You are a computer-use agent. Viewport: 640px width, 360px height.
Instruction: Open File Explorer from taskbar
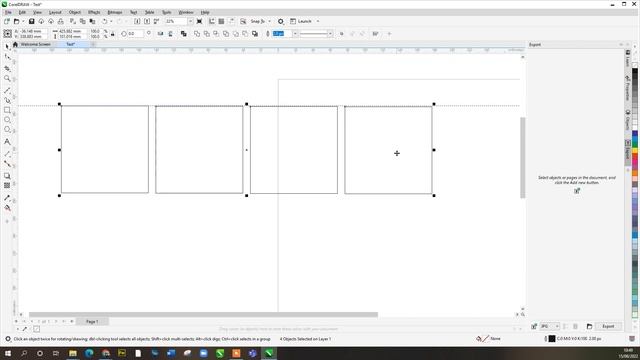tap(73, 353)
